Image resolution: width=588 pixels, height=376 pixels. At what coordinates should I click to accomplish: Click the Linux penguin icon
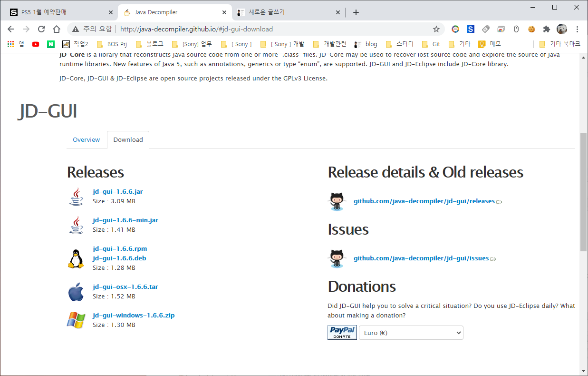tap(76, 258)
